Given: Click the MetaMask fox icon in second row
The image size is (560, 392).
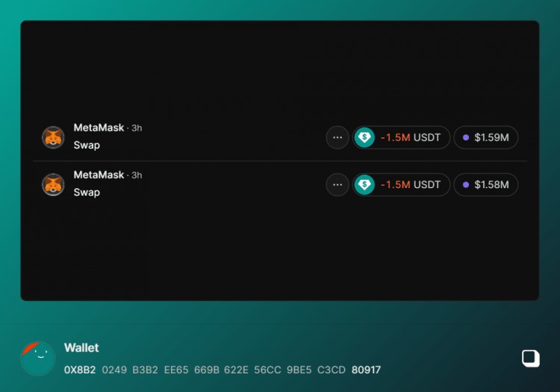Looking at the screenshot, I should tap(53, 184).
